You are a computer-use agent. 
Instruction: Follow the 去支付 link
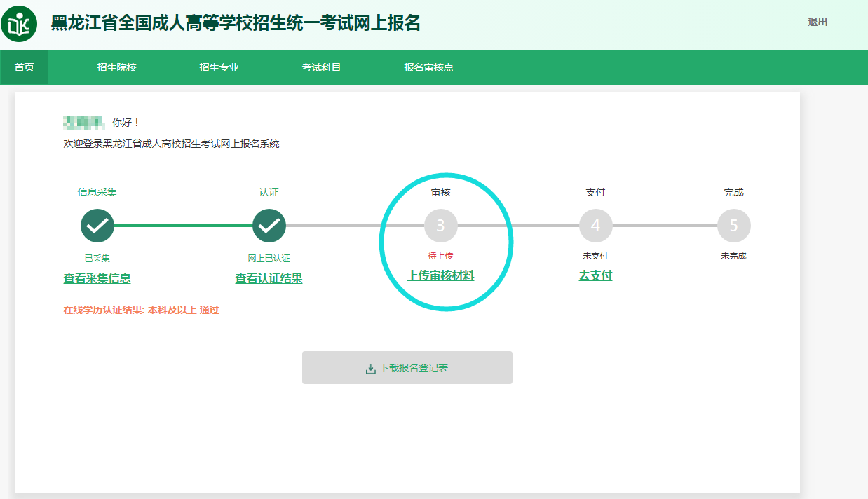point(595,276)
